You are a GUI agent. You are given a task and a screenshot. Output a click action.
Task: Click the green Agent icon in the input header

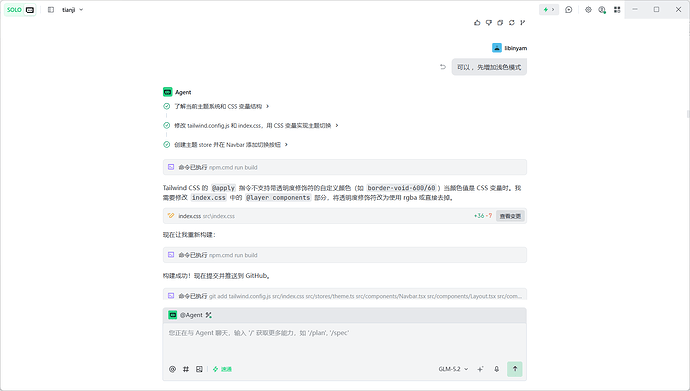tap(172, 315)
